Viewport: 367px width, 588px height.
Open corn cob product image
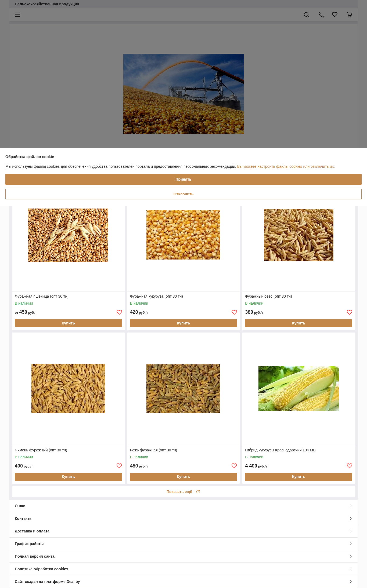tap(298, 389)
